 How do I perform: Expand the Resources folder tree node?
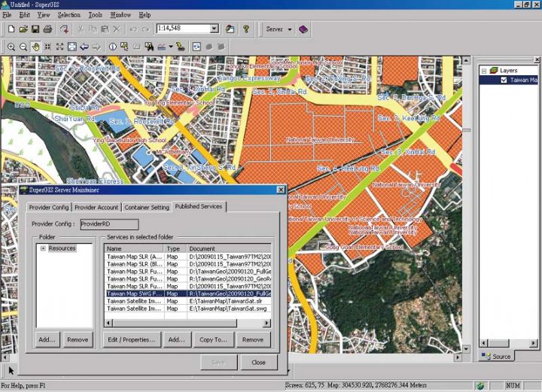43,248
